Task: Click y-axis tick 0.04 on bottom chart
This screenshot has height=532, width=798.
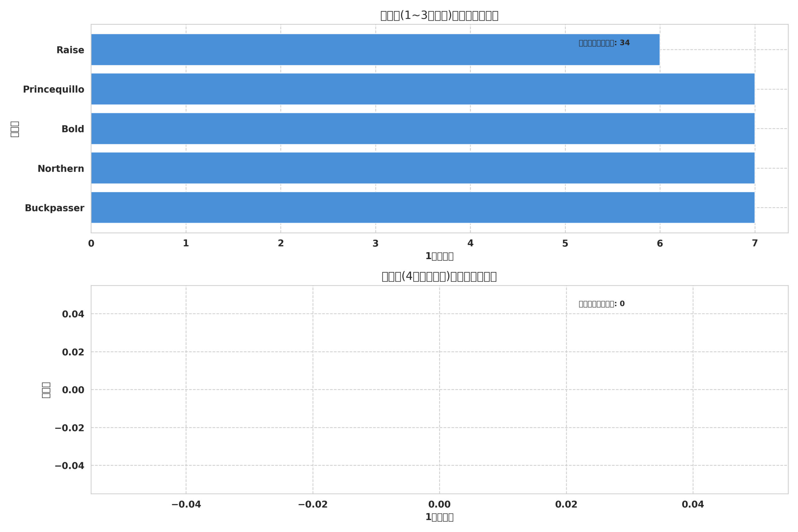Action: (73, 314)
